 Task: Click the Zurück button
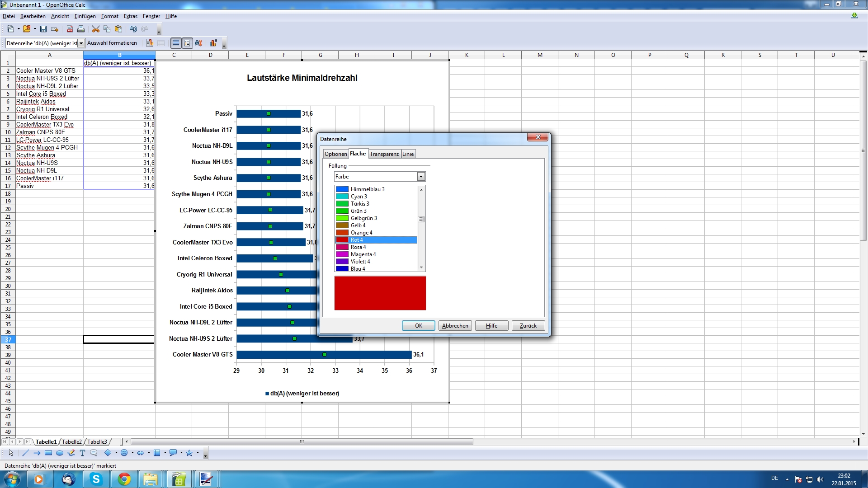coord(528,326)
